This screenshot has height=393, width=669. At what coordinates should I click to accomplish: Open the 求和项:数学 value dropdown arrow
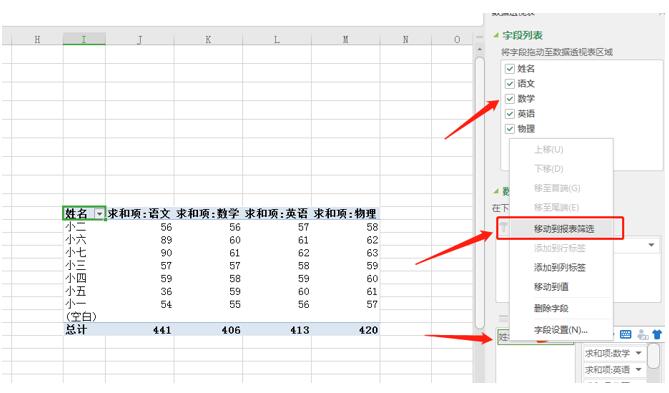pos(639,353)
